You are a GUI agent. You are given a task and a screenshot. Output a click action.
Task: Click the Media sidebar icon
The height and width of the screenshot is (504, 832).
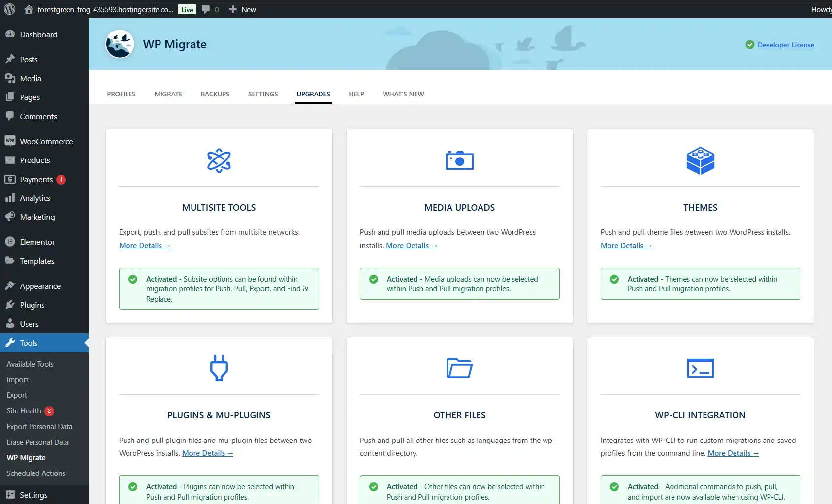(x=10, y=78)
